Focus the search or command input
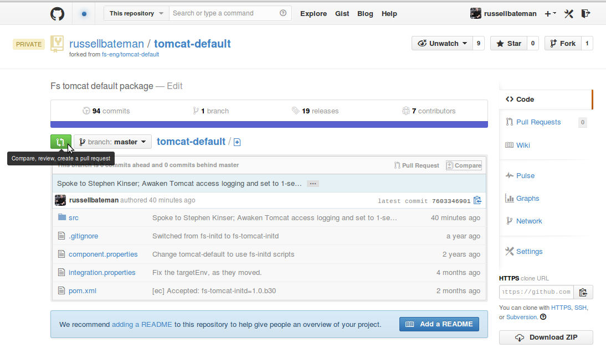The height and width of the screenshot is (364, 606). pyautogui.click(x=230, y=13)
